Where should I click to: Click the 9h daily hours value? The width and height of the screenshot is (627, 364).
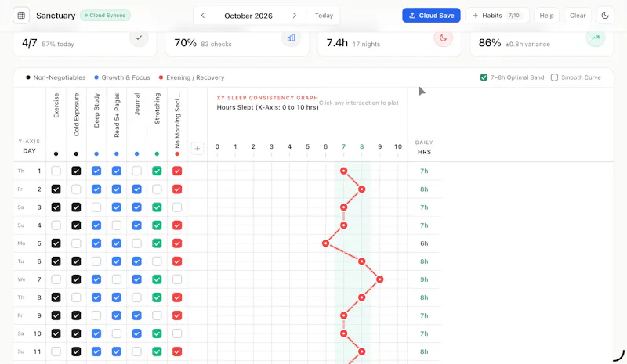click(424, 279)
